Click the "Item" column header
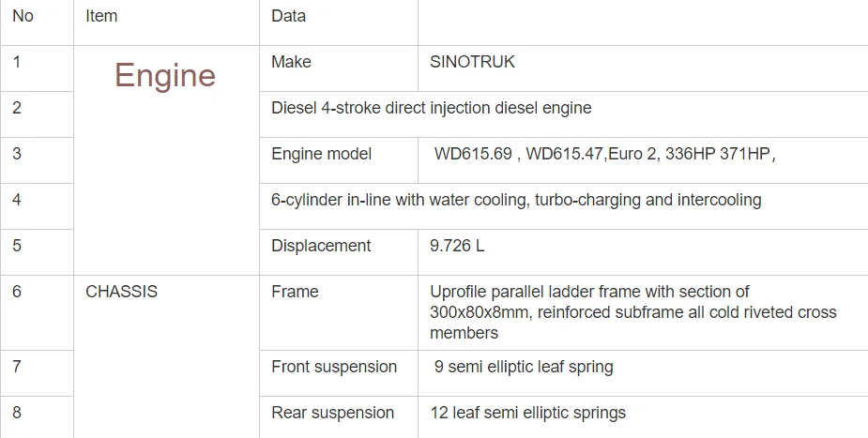Viewport: 868px width, 438px height. [101, 16]
